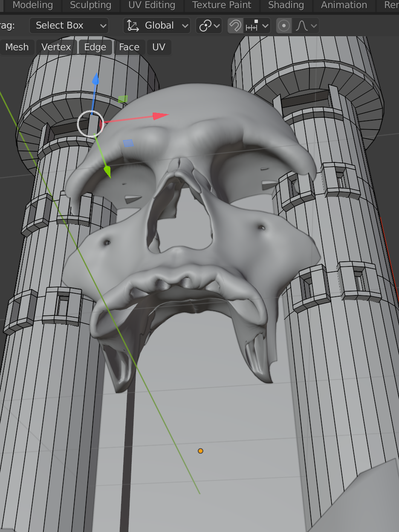Click the blue Z-axis gizmo arrow

tap(95, 80)
